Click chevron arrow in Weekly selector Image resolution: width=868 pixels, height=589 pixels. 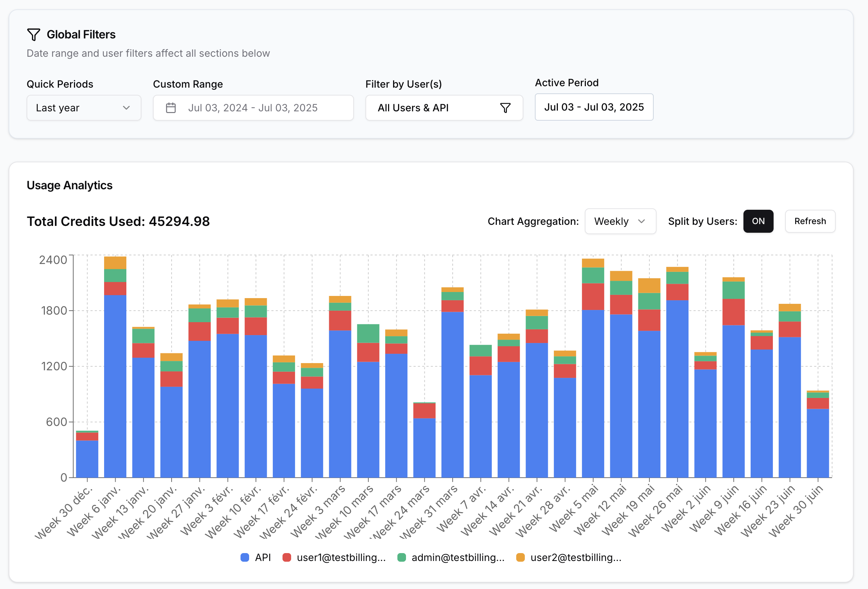tap(641, 221)
